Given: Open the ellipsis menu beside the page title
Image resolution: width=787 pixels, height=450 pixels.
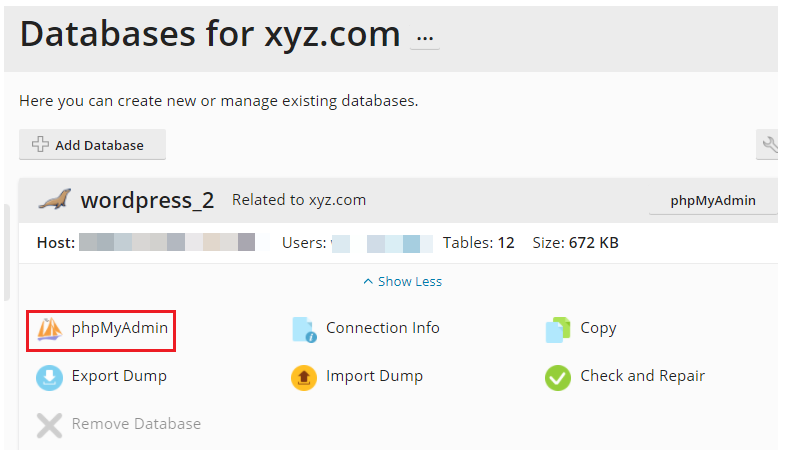Looking at the screenshot, I should coord(425,38).
